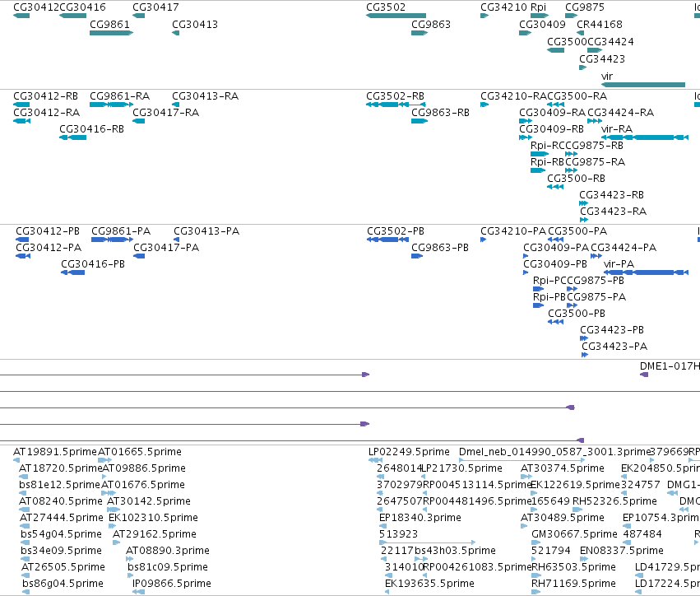Open the LP02249.5prime EST label
Screen dimensions: 700x596
point(409,452)
